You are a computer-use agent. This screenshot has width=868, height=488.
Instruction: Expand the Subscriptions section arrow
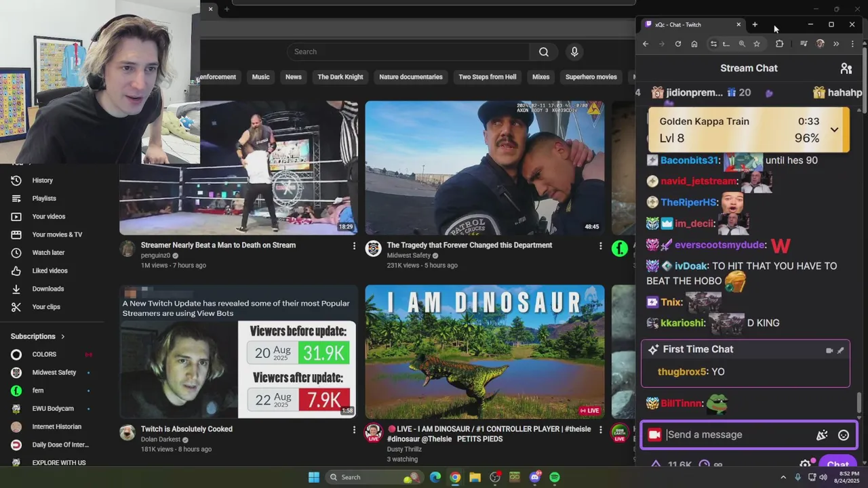click(62, 337)
